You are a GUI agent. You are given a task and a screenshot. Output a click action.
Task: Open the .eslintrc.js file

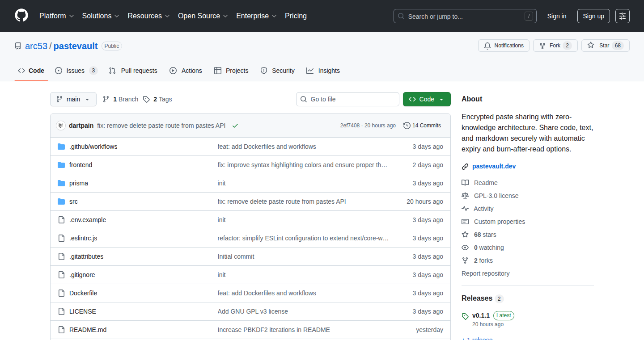pyautogui.click(x=83, y=238)
